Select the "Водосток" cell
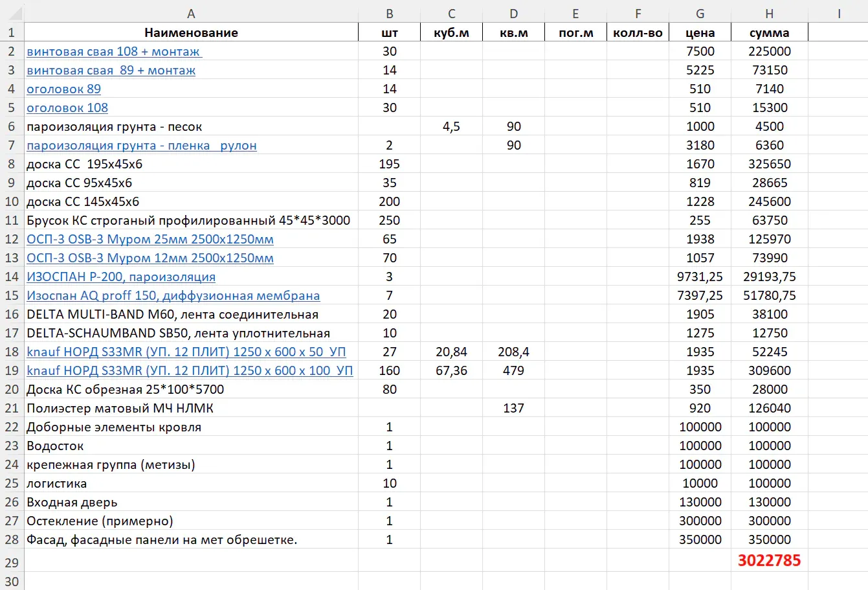Image resolution: width=868 pixels, height=590 pixels. (191, 446)
